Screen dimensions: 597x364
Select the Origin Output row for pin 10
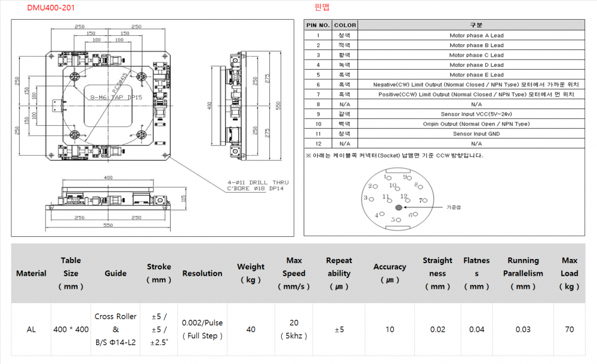[476, 124]
